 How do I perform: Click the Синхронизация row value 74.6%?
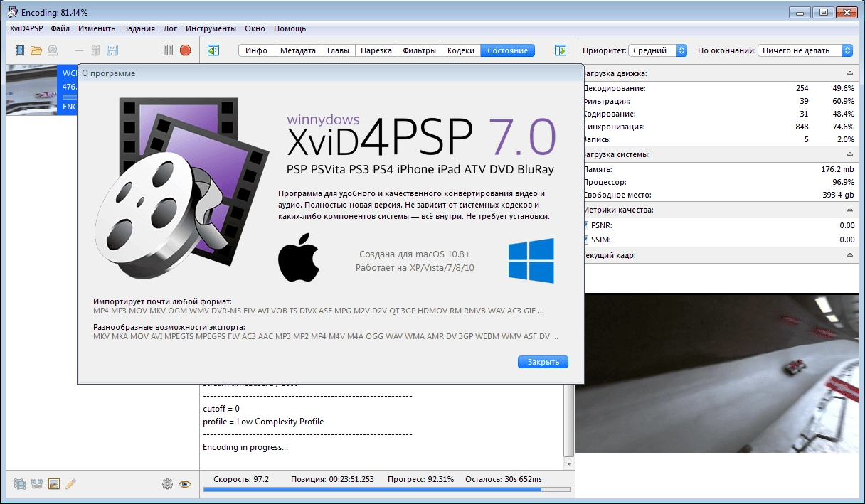click(842, 127)
